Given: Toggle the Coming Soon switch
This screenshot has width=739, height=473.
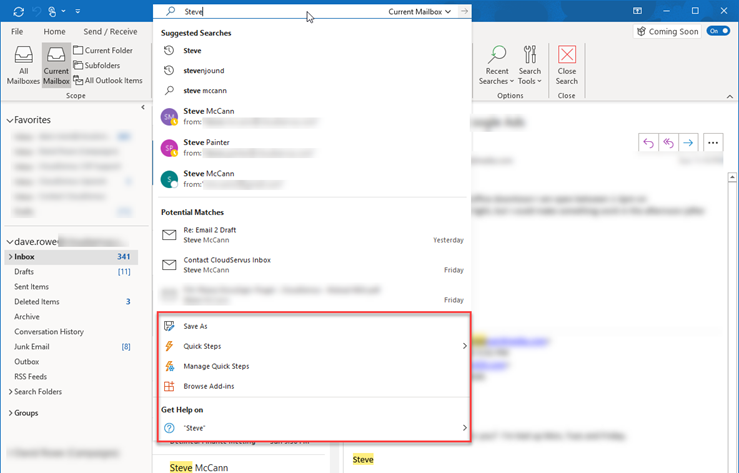Looking at the screenshot, I should 718,31.
